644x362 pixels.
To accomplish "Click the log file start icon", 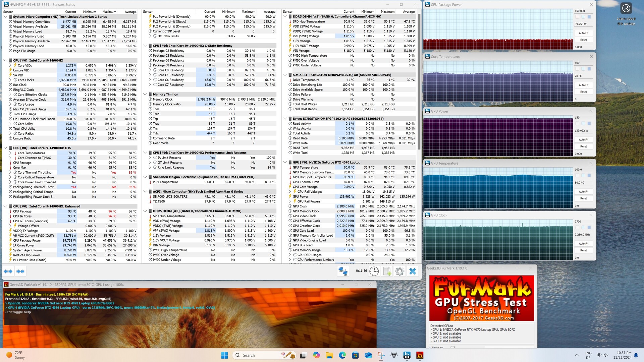I will tap(387, 271).
